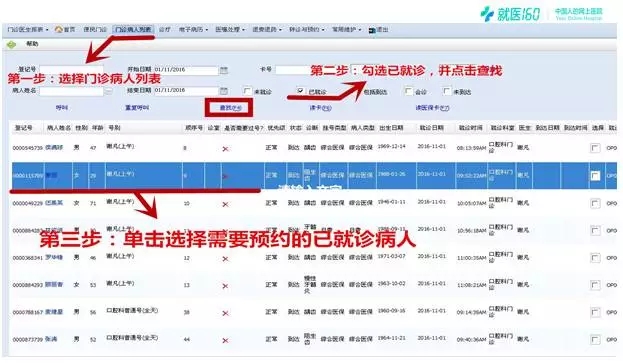Viewport: 623px width, 363px height.
Task: Open the 常用维护 dropdown menu
Action: coord(346,29)
